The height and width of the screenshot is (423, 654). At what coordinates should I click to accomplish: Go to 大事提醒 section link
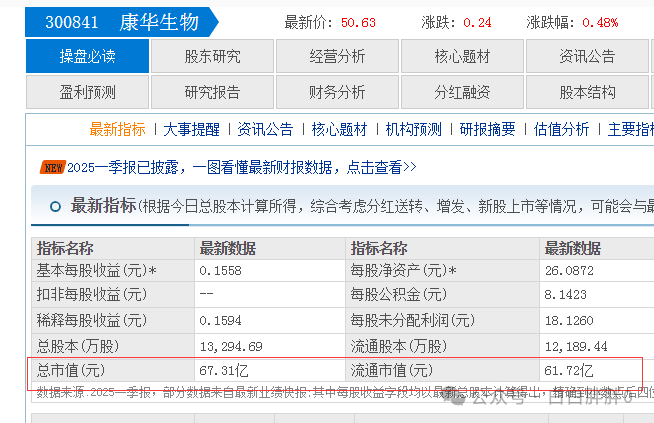click(191, 129)
